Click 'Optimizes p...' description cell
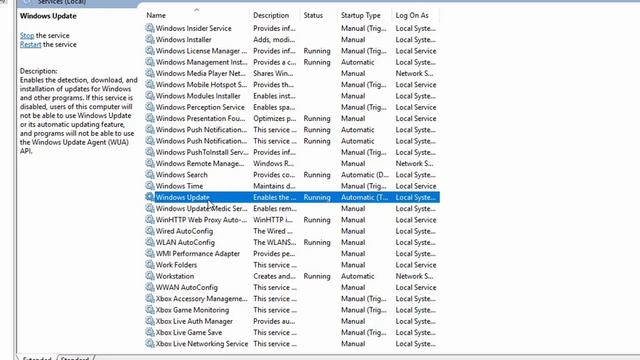Screen dimensions: 640x360 pos(275,118)
